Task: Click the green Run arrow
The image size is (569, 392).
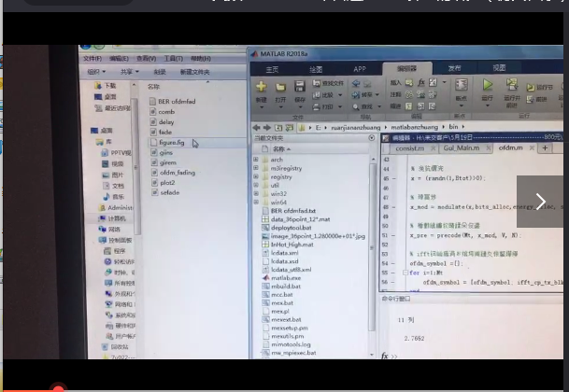Action: pos(488,85)
